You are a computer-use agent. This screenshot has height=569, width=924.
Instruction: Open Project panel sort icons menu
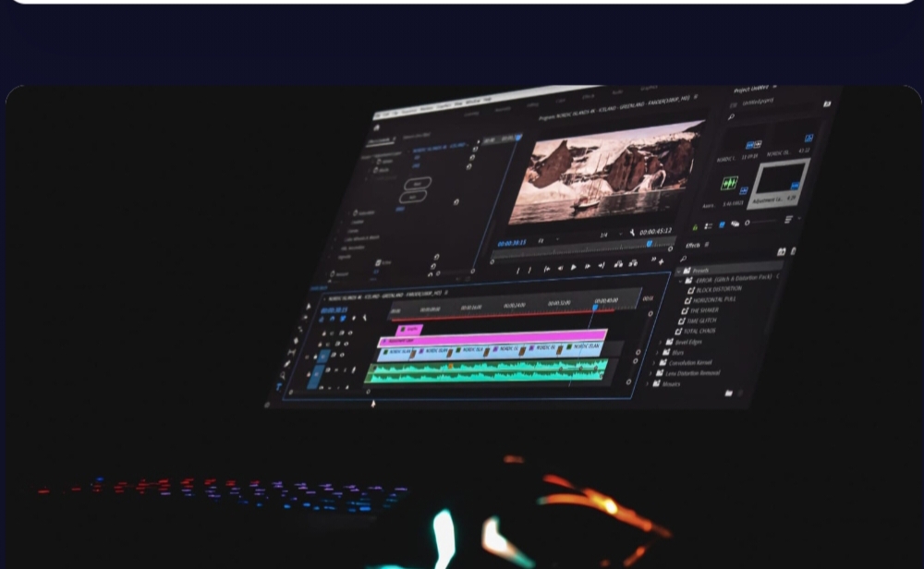tap(788, 220)
